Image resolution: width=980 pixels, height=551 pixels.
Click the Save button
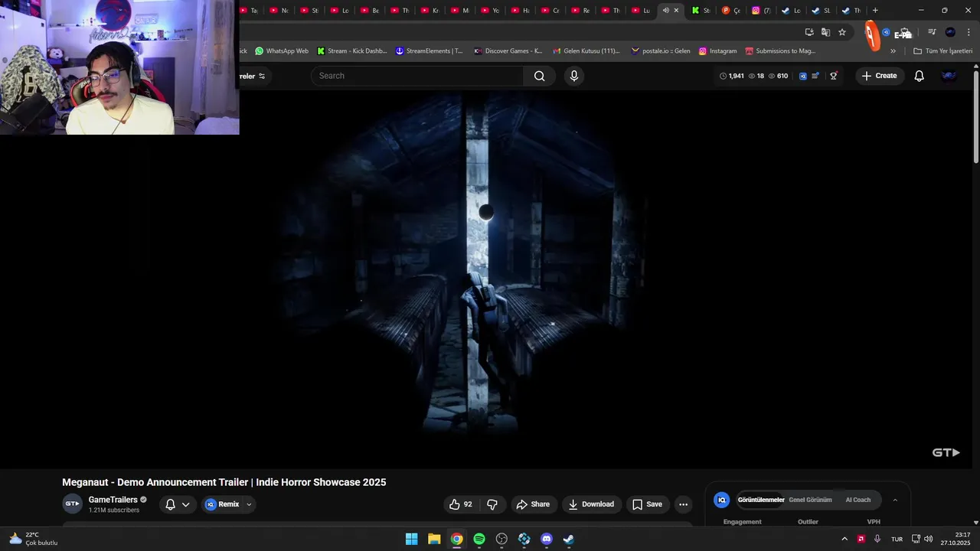[647, 504]
